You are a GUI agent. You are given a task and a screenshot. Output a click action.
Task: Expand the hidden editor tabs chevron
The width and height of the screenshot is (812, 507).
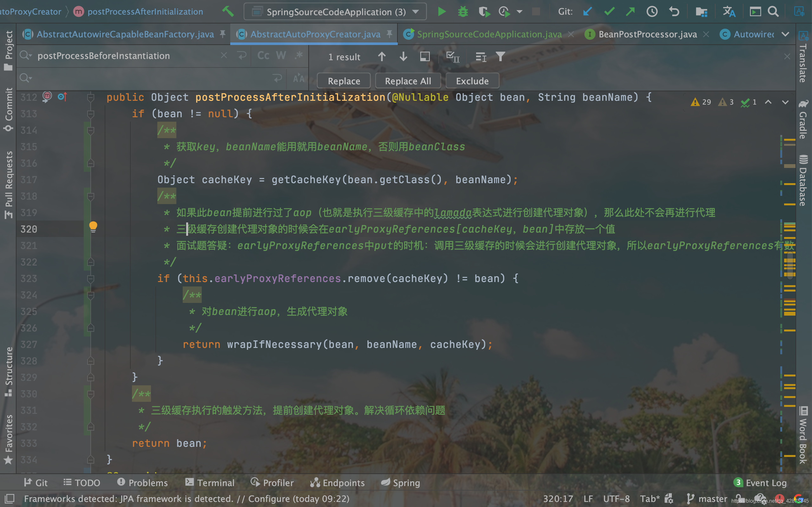point(785,34)
